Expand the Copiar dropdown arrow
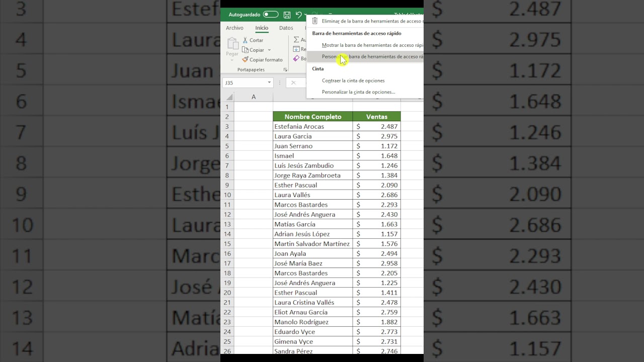The width and height of the screenshot is (644, 362). [x=269, y=50]
